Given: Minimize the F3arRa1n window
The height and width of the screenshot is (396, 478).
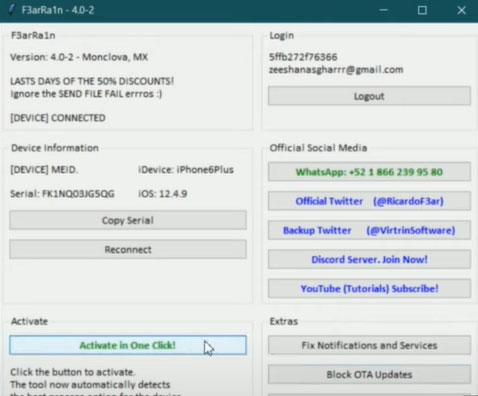Looking at the screenshot, I should 384,10.
